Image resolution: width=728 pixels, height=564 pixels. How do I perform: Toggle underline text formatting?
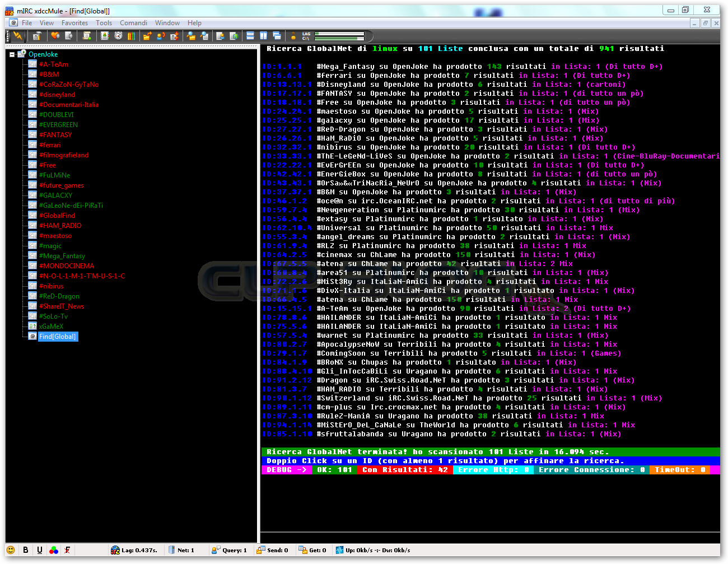[x=39, y=550]
